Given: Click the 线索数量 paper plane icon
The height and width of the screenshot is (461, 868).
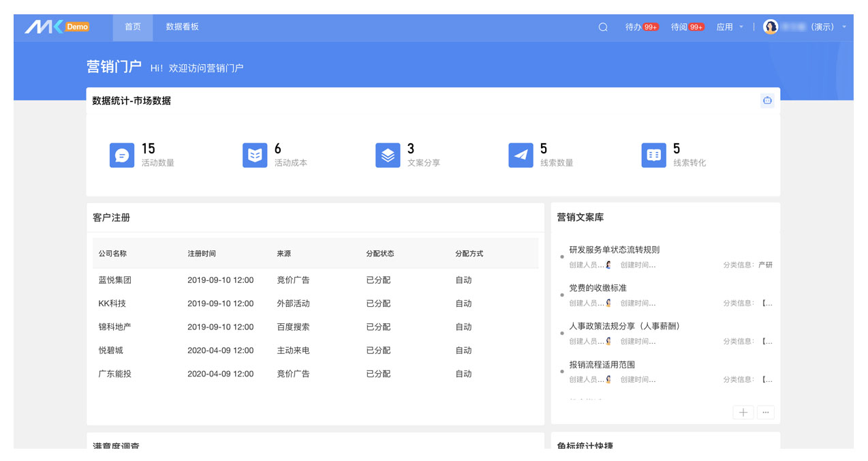Looking at the screenshot, I should 521,155.
